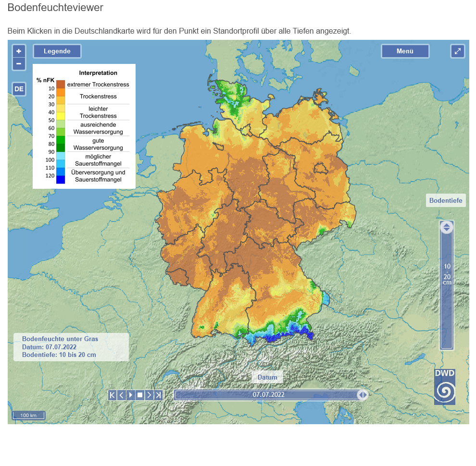The width and height of the screenshot is (476, 466).
Task: Zoom out with the minus button
Action: 19,63
